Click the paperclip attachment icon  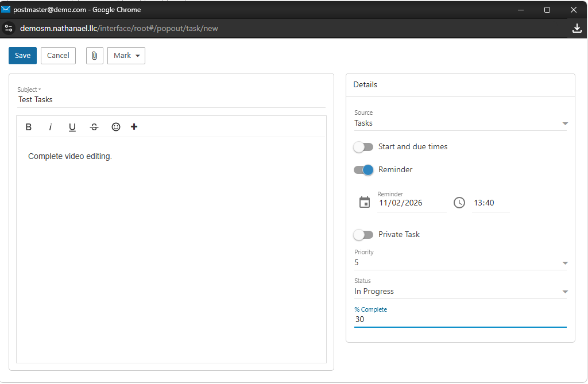tap(95, 56)
